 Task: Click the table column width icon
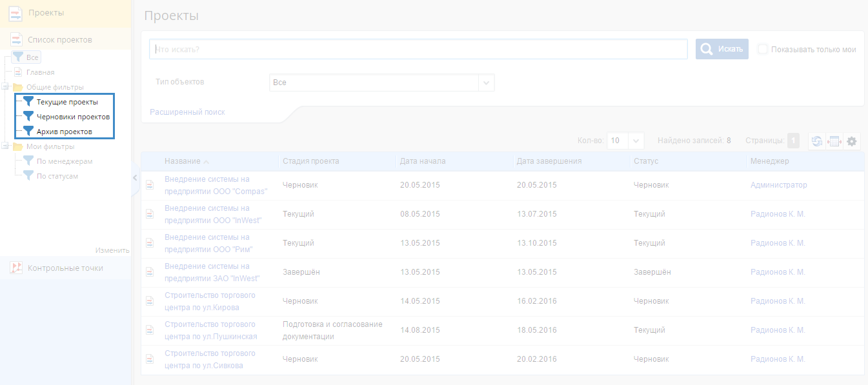tap(834, 141)
